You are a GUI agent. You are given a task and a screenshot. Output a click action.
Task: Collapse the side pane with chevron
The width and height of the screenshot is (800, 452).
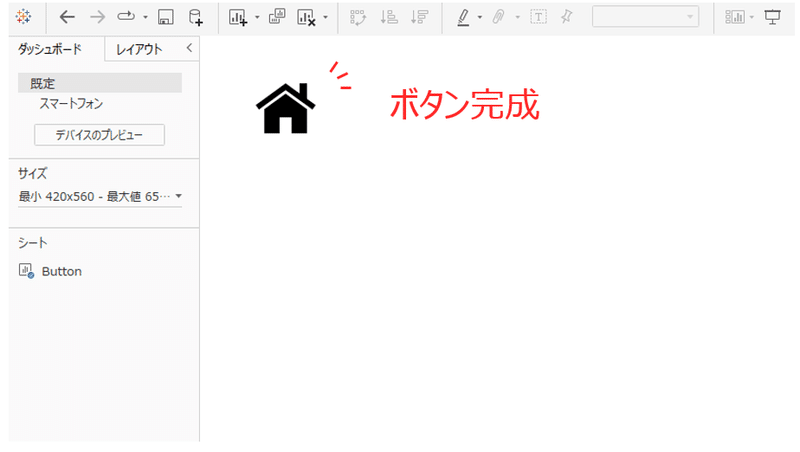pyautogui.click(x=189, y=48)
